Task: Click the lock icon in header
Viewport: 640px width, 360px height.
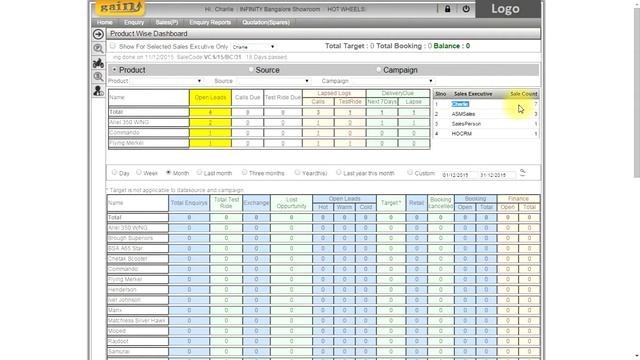Action: (447, 9)
